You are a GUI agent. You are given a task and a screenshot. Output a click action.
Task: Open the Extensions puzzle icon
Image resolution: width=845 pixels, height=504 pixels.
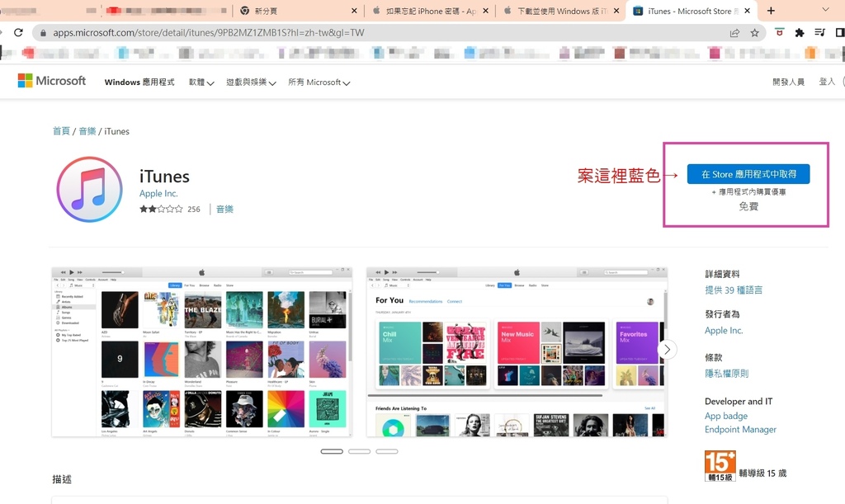point(800,33)
